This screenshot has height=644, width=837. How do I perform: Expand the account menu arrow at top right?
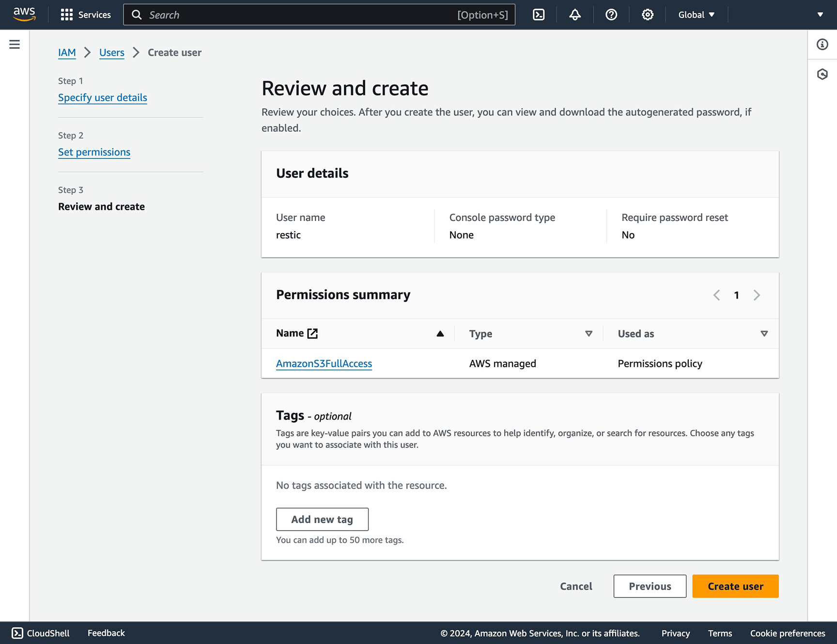[820, 15]
